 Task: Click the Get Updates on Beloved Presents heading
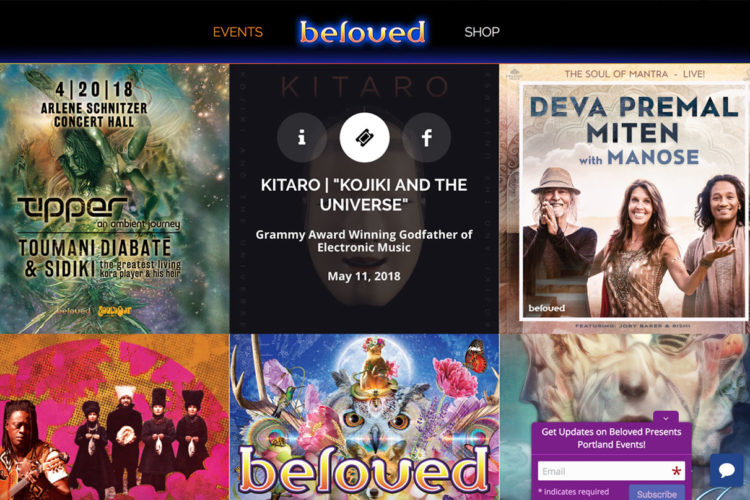pos(611,438)
